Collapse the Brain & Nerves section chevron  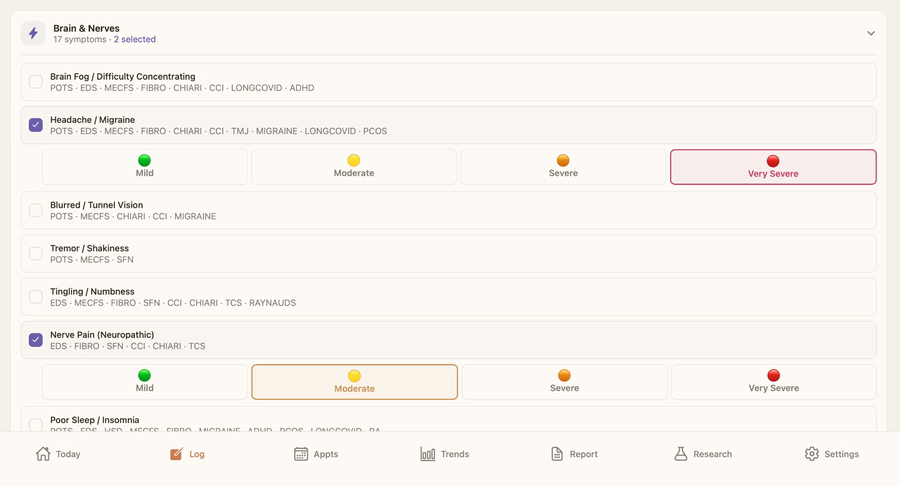tap(870, 33)
